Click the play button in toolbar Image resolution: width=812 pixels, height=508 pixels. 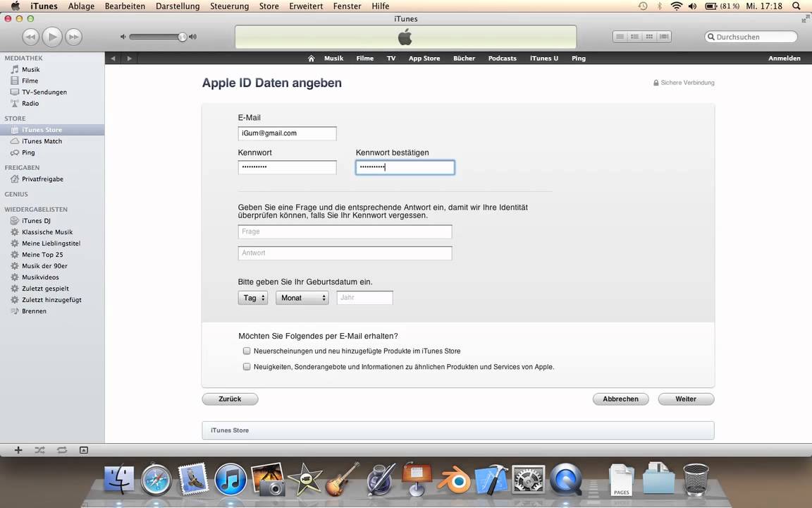coord(51,37)
